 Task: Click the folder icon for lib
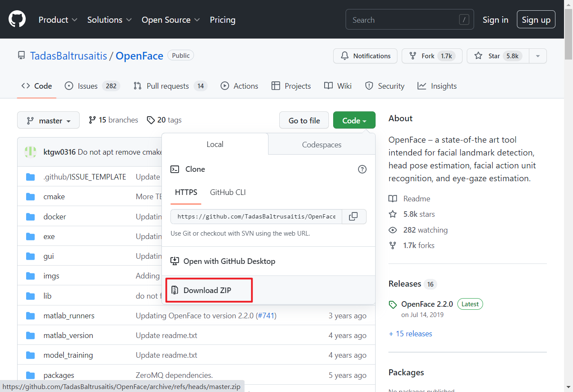click(30, 296)
